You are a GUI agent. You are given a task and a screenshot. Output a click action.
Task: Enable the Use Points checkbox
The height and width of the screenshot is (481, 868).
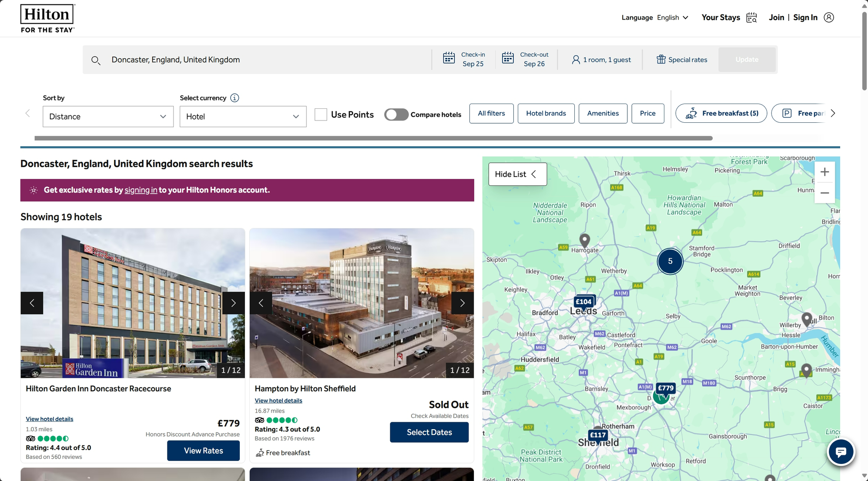coord(321,114)
